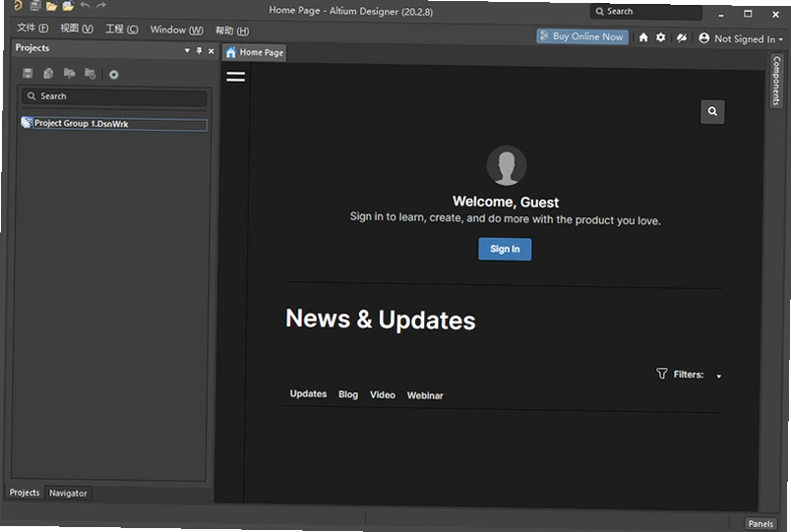Click the save icon in Projects panel toolbar

pyautogui.click(x=28, y=74)
